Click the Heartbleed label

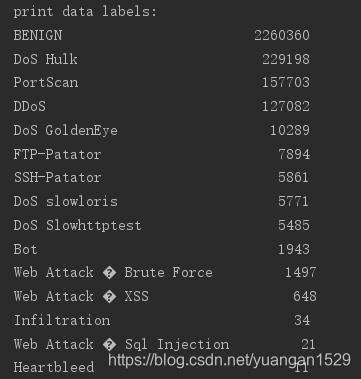54,367
